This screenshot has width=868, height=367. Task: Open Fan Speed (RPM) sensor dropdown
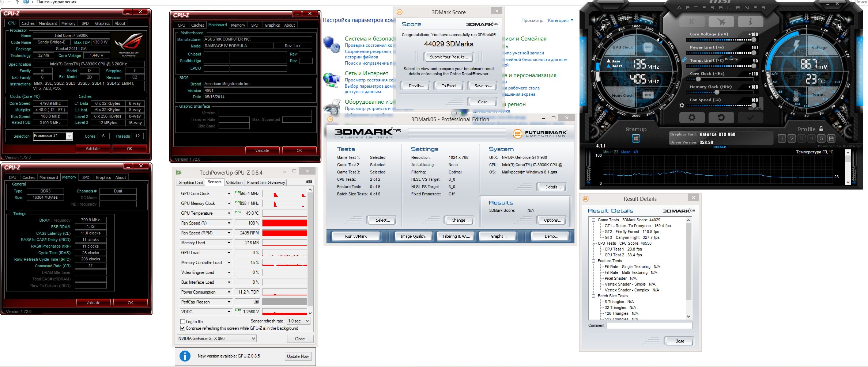229,233
